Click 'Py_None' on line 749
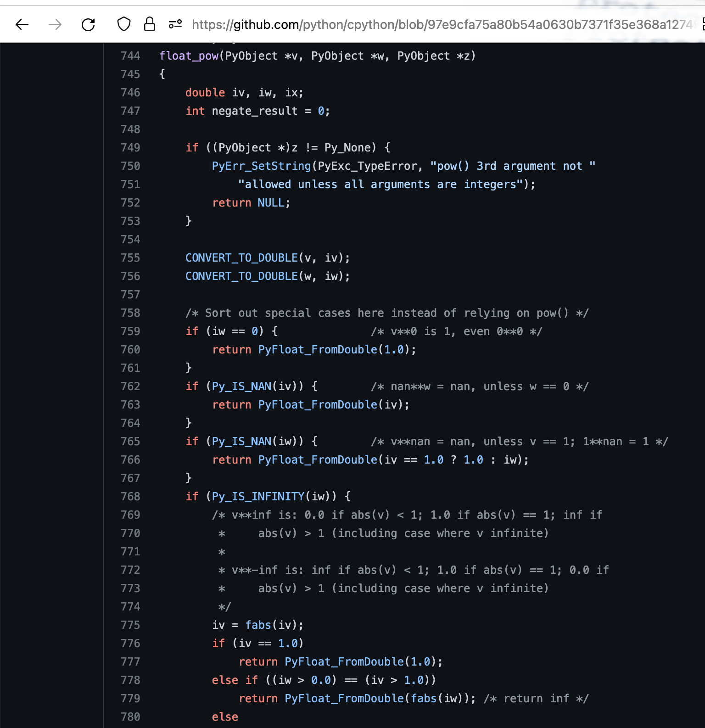Image resolution: width=705 pixels, height=728 pixels. 347,148
